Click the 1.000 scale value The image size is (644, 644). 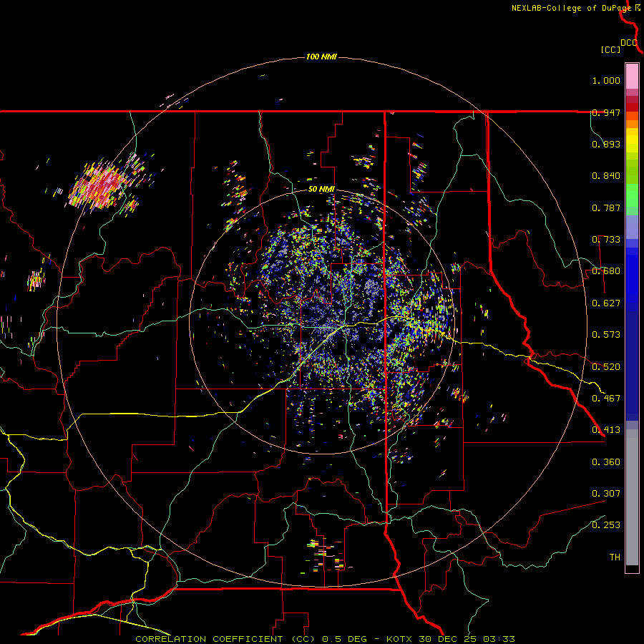[606, 80]
